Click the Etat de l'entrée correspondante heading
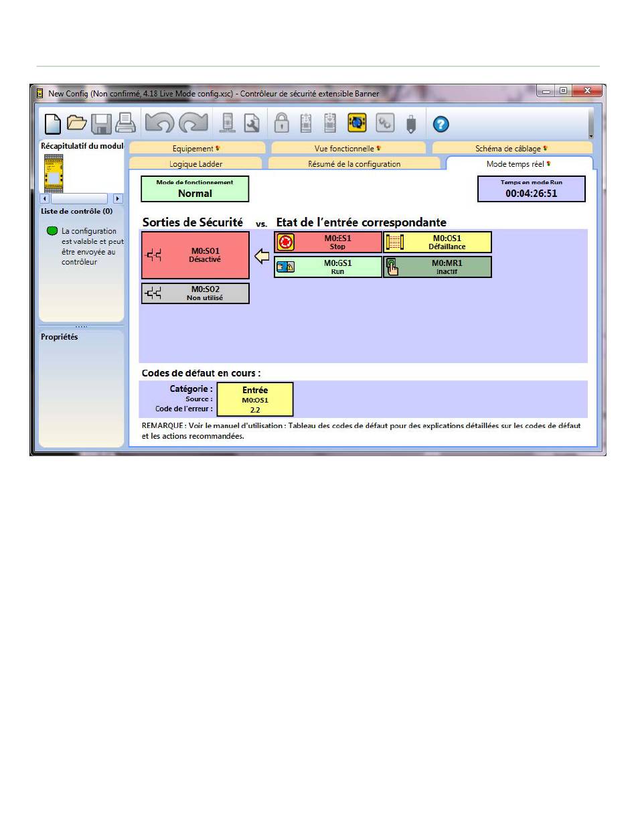This screenshot has height=840, width=636. (x=362, y=222)
